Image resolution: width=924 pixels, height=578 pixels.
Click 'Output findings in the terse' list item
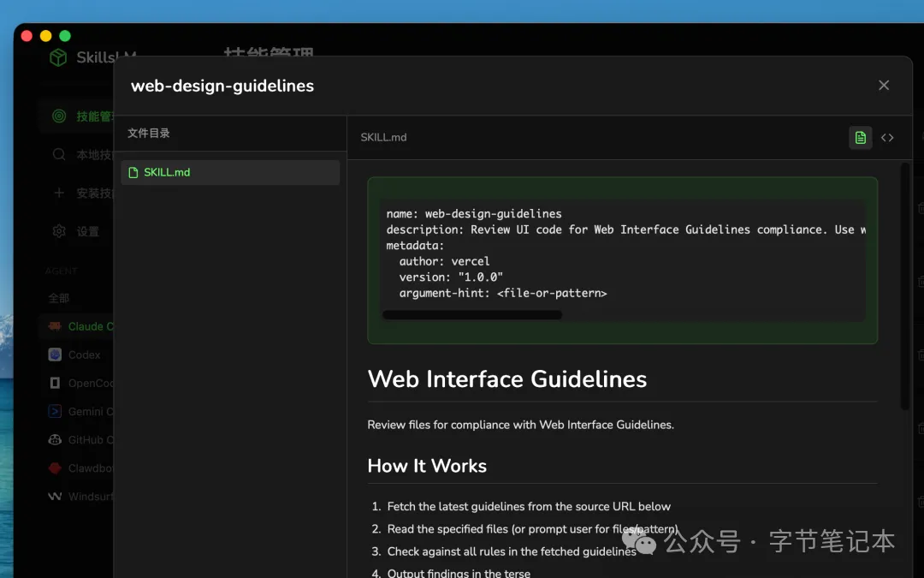coord(459,573)
